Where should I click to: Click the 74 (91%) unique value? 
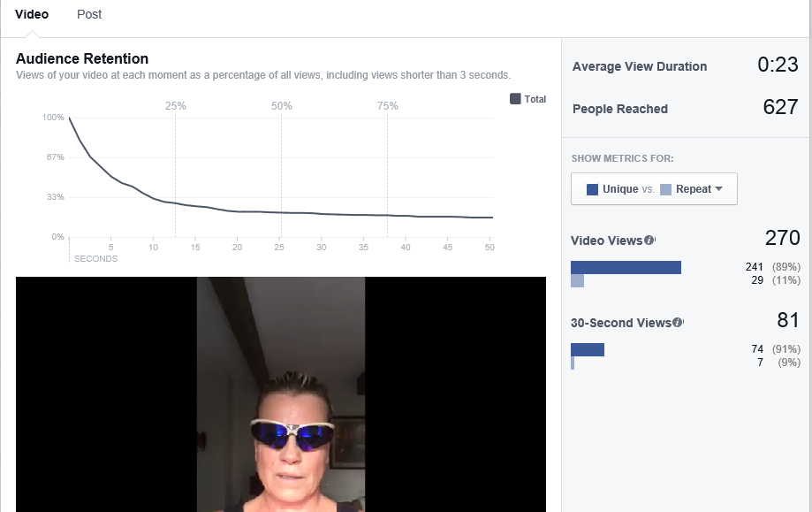tap(776, 349)
